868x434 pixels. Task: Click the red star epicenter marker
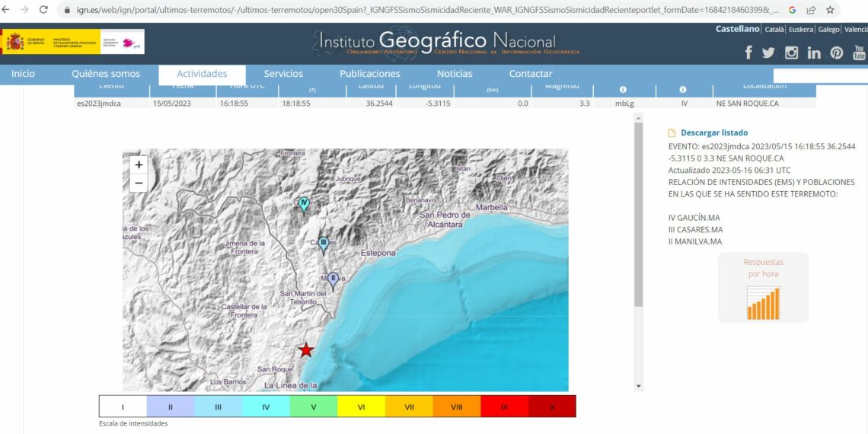(306, 350)
